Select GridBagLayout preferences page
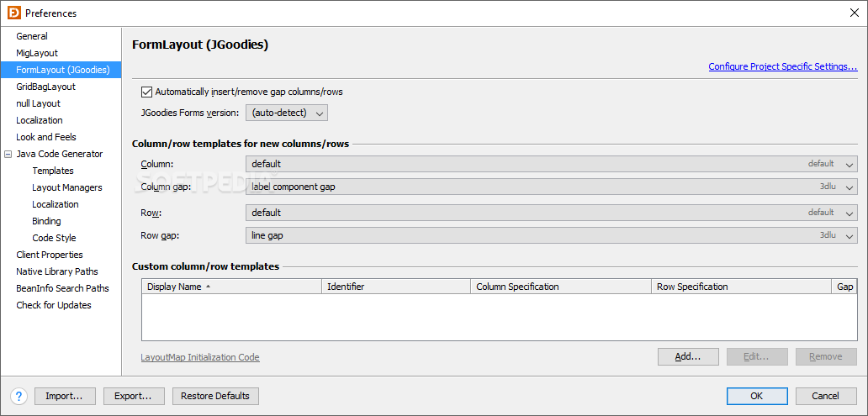Screen dimensions: 868x416 46,87
